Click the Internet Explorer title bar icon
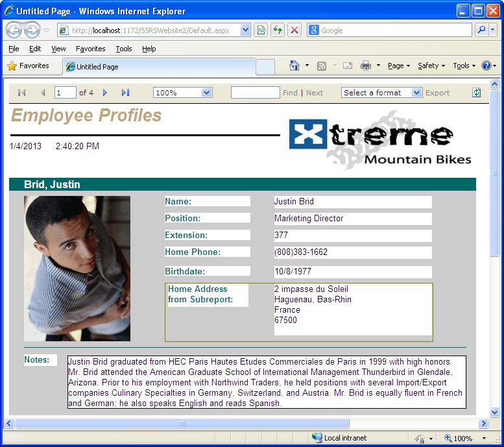The image size is (504, 447). point(9,10)
